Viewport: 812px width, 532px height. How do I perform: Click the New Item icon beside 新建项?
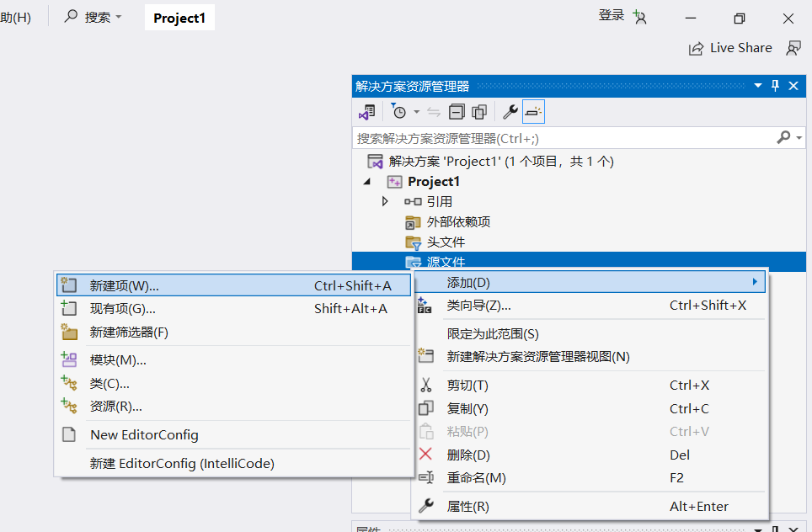pos(69,285)
